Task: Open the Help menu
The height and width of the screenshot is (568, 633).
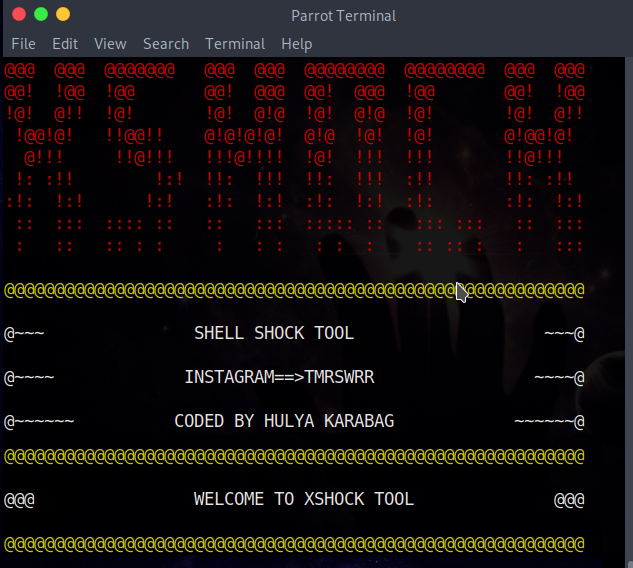Action: click(297, 44)
